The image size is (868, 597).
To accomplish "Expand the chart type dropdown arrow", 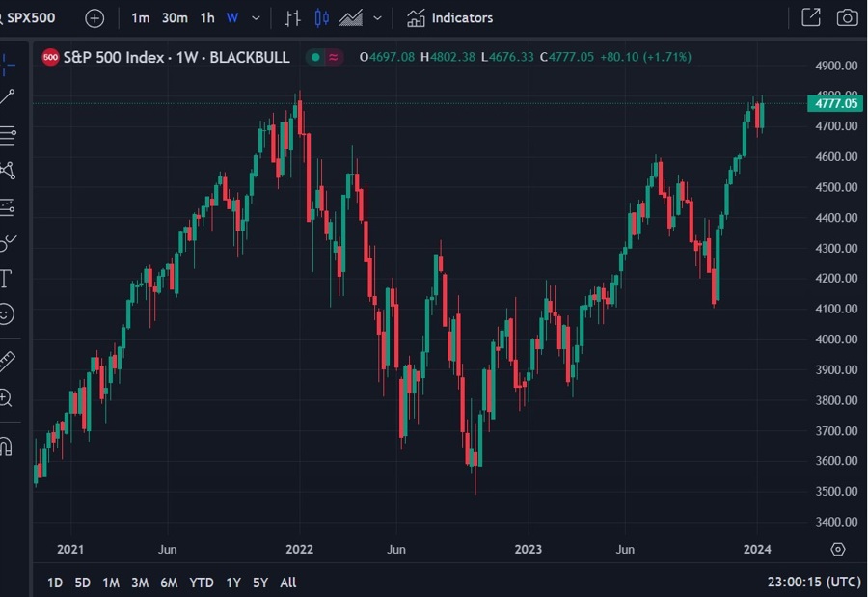I will click(x=377, y=17).
